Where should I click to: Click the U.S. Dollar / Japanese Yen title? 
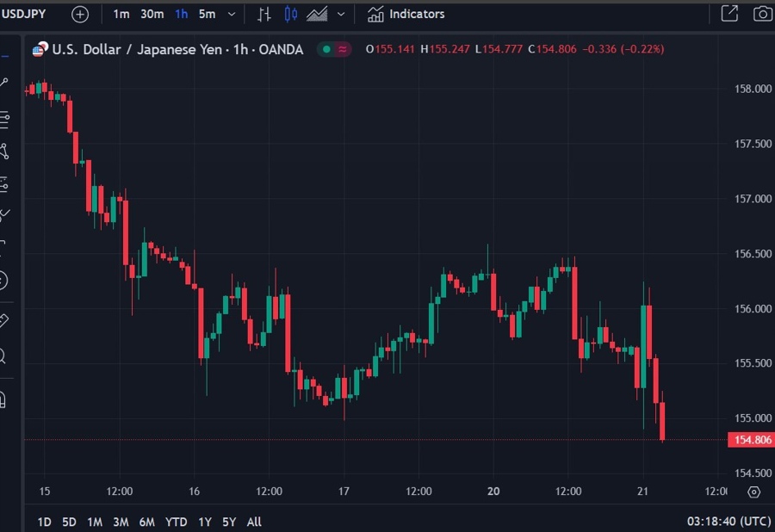[x=177, y=49]
